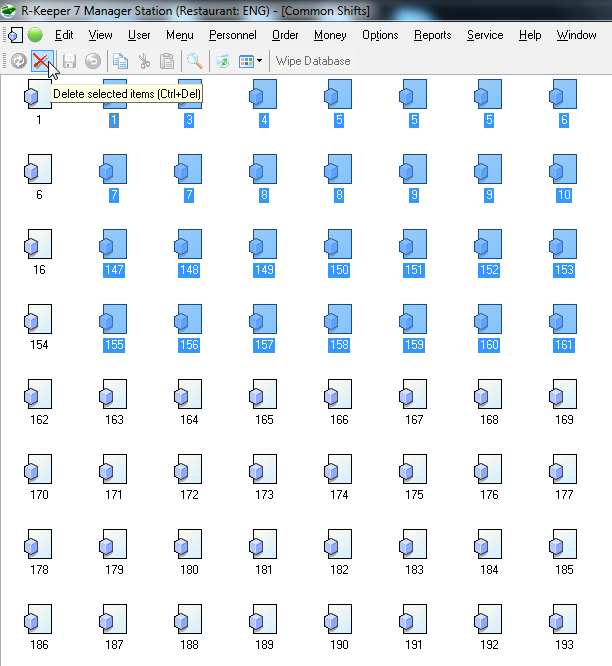Image resolution: width=612 pixels, height=666 pixels.
Task: Click the text label 188
Action: [189, 645]
